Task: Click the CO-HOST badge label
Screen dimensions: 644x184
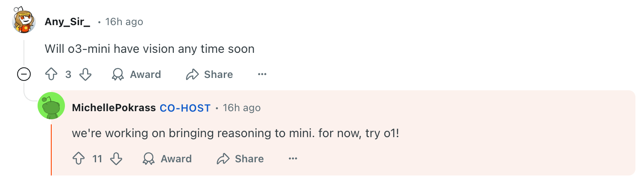Action: [185, 108]
